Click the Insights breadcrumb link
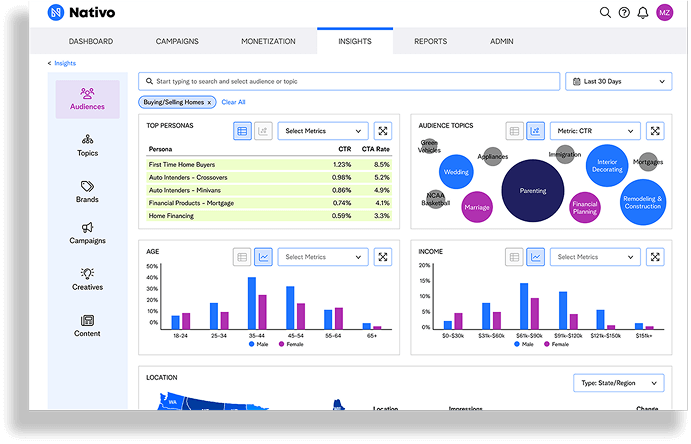691x444 pixels. point(65,63)
